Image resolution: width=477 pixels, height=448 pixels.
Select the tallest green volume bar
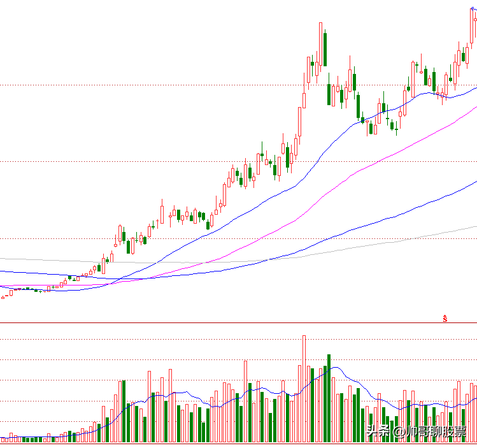pyautogui.click(x=329, y=398)
